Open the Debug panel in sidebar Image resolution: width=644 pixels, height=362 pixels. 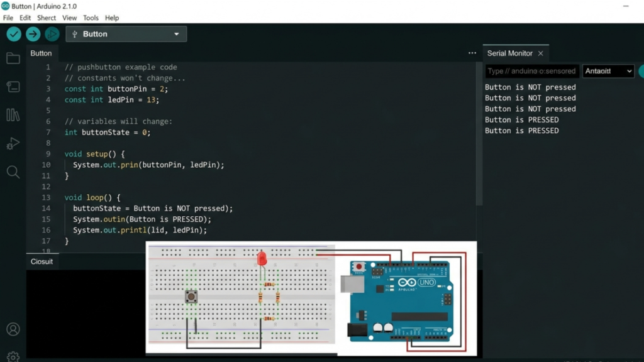tap(13, 143)
